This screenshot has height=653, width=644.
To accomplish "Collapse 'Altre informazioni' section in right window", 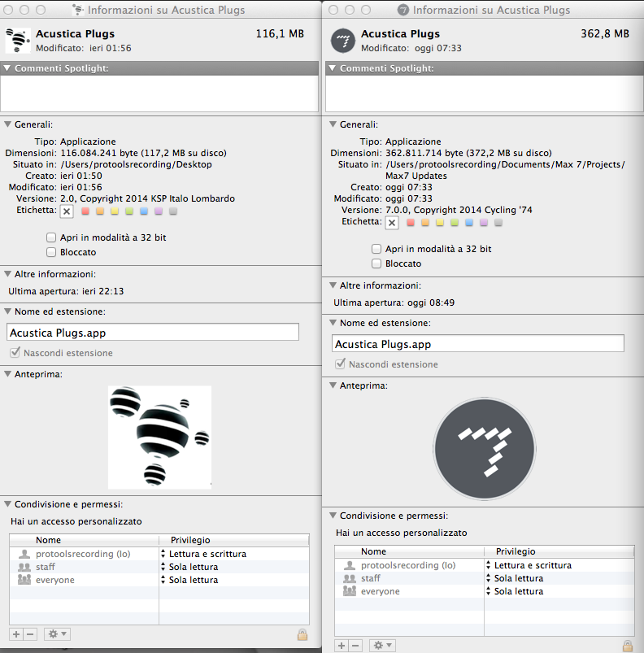I will point(333,285).
